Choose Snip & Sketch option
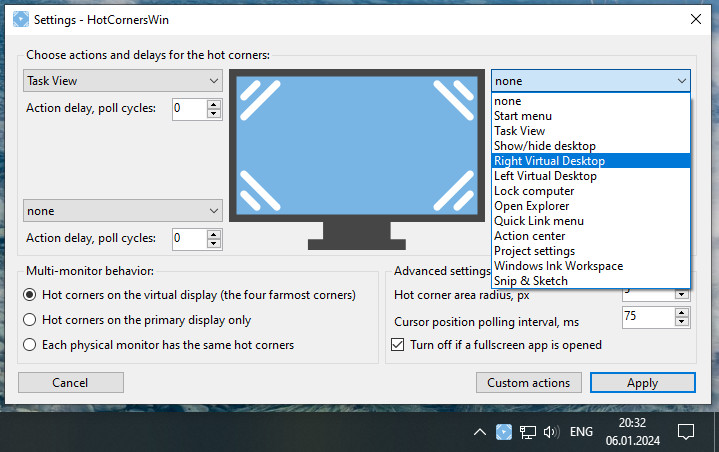 pyautogui.click(x=591, y=281)
